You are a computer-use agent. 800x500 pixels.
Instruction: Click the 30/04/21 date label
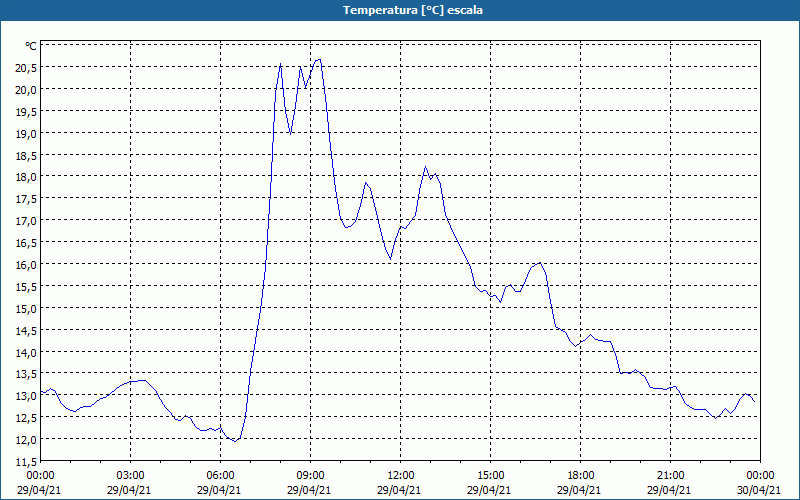point(759,490)
